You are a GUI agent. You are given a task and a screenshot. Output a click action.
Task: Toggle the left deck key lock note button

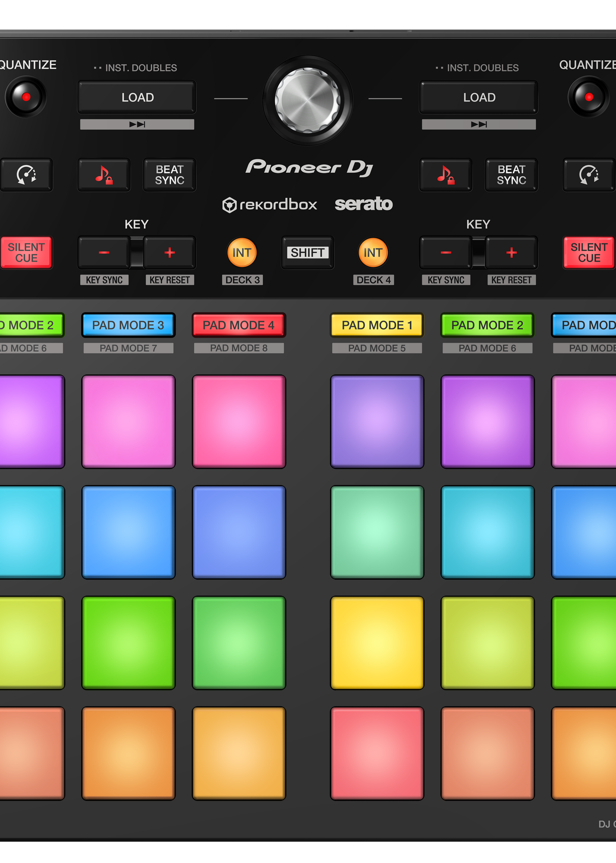104,175
